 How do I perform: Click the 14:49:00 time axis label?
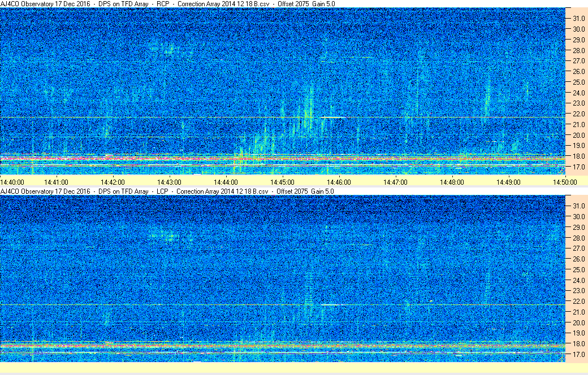coord(508,182)
